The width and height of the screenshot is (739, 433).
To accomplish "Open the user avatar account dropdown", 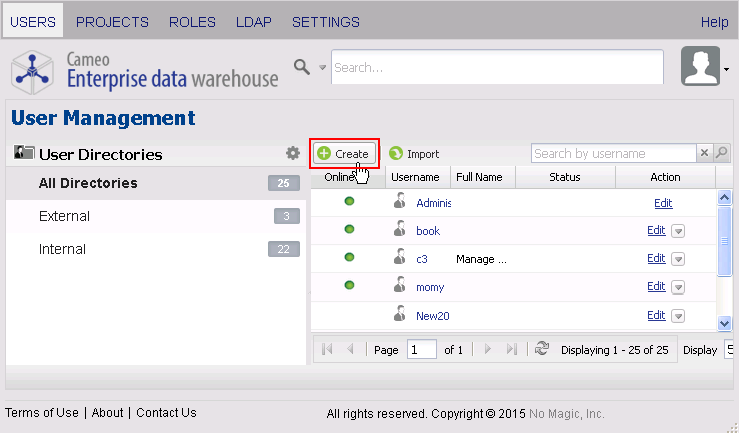I will (706, 67).
